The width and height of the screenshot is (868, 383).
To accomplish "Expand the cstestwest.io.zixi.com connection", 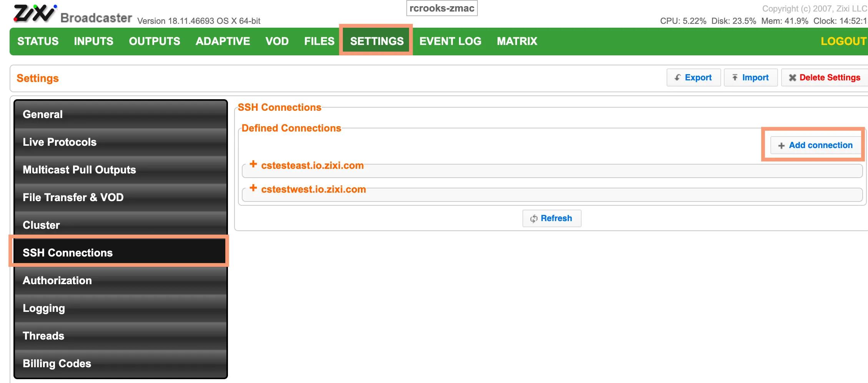I will pyautogui.click(x=253, y=188).
